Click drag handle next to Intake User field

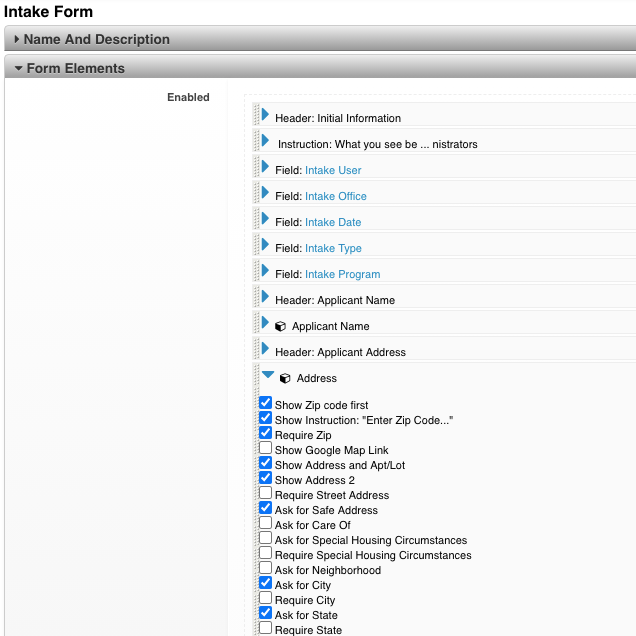coord(256,169)
